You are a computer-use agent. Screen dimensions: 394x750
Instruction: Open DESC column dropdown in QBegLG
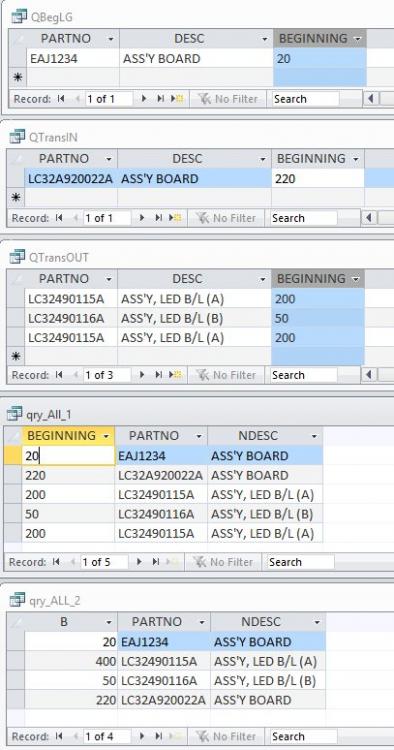(264, 39)
